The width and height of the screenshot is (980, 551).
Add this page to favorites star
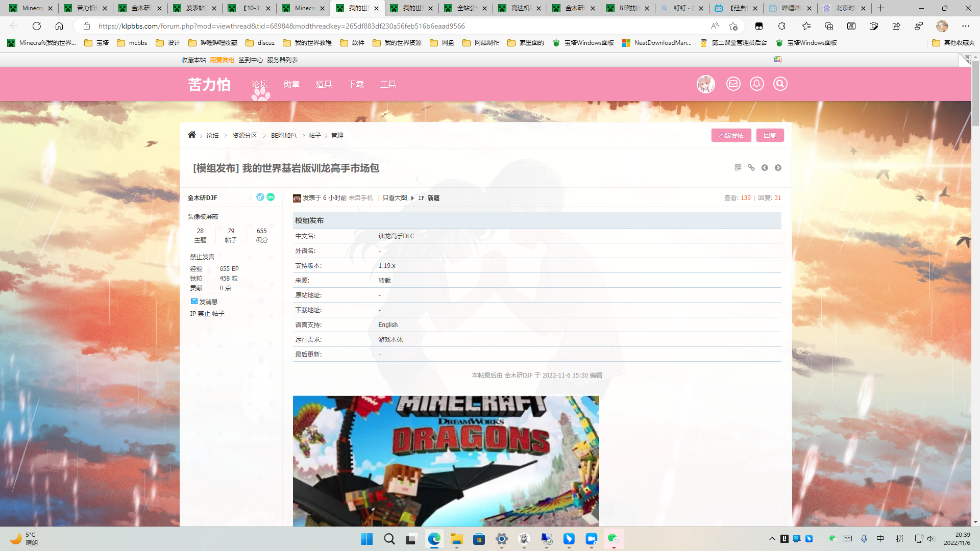pyautogui.click(x=733, y=26)
